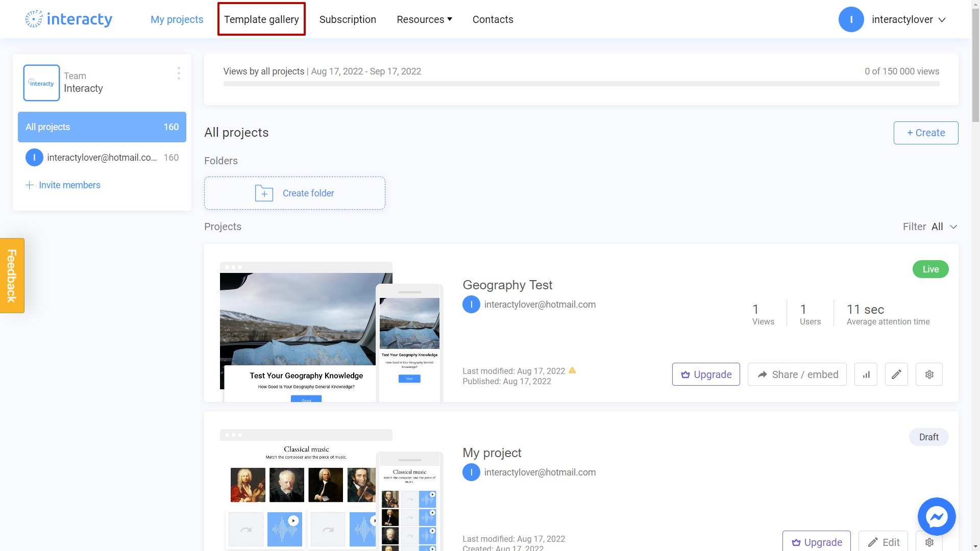The image size is (980, 551).
Task: Open settings gear for Geography Test
Action: coord(929,374)
